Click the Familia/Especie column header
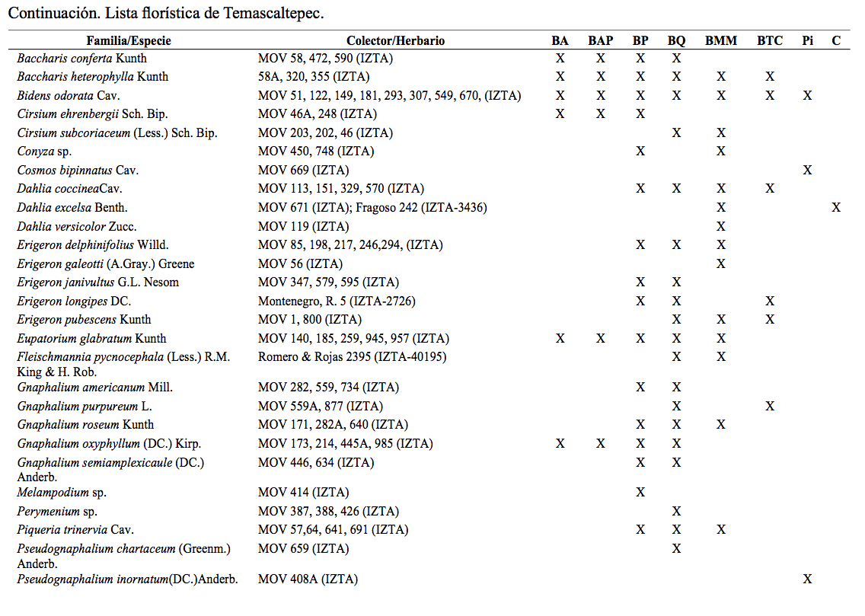Viewport: 865px width, 616px height. tap(129, 40)
